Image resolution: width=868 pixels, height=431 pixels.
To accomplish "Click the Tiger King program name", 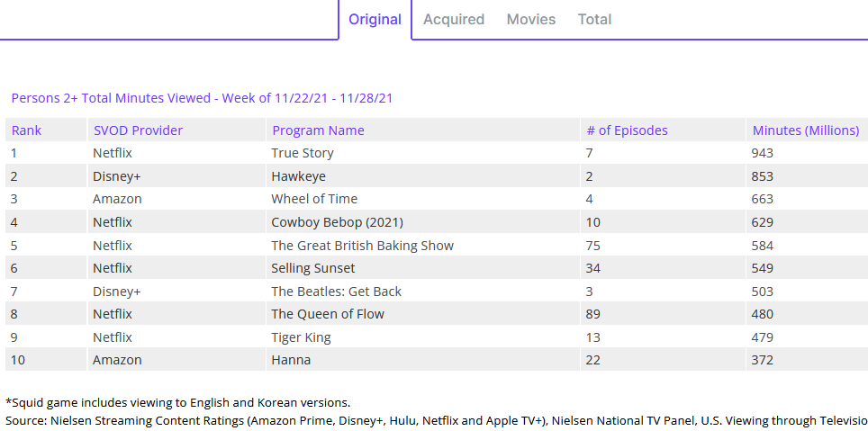I will 301,337.
